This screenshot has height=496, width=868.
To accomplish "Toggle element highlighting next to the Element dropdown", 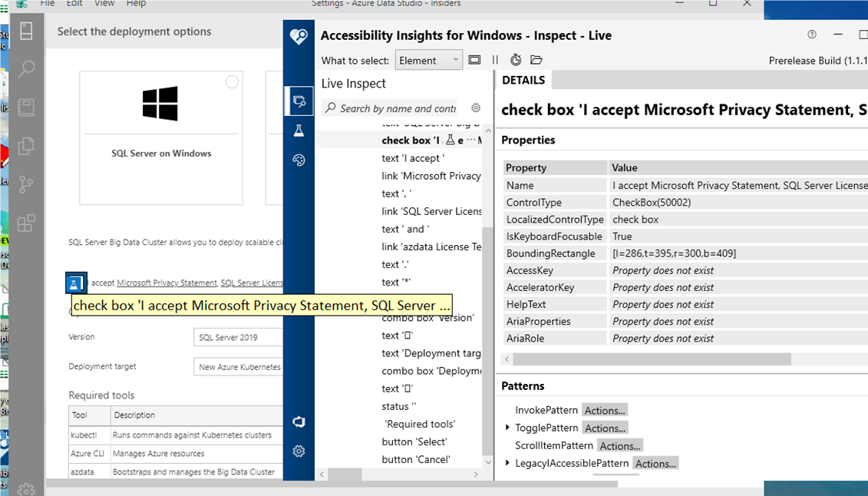I will (473, 59).
